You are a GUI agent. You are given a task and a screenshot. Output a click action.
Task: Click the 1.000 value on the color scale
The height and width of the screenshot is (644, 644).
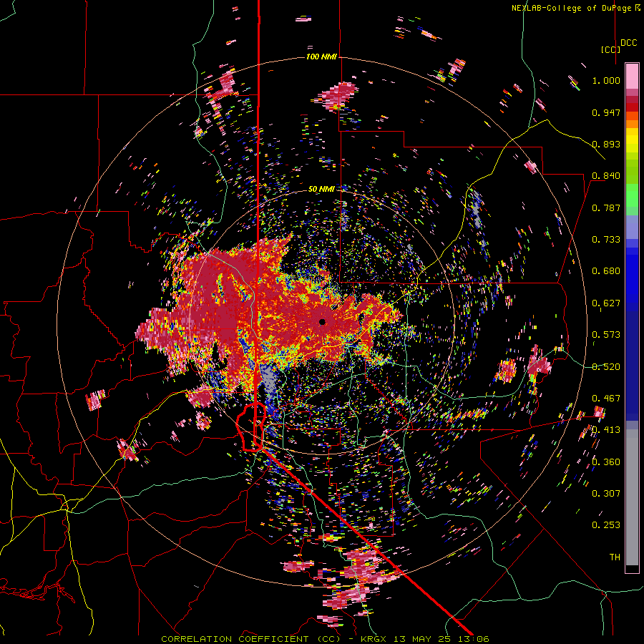click(x=606, y=80)
